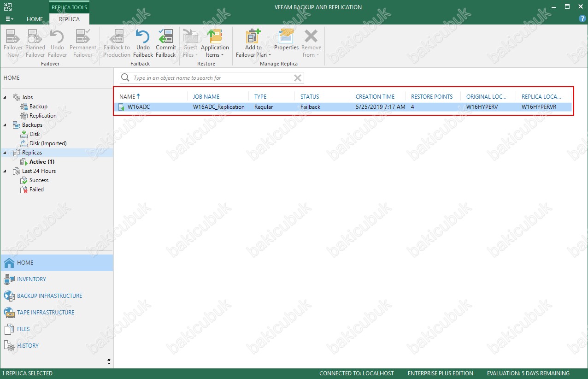588x379 pixels.
Task: Click the CONNECTED TO: LOCALHOST status text
Action: tap(357, 373)
